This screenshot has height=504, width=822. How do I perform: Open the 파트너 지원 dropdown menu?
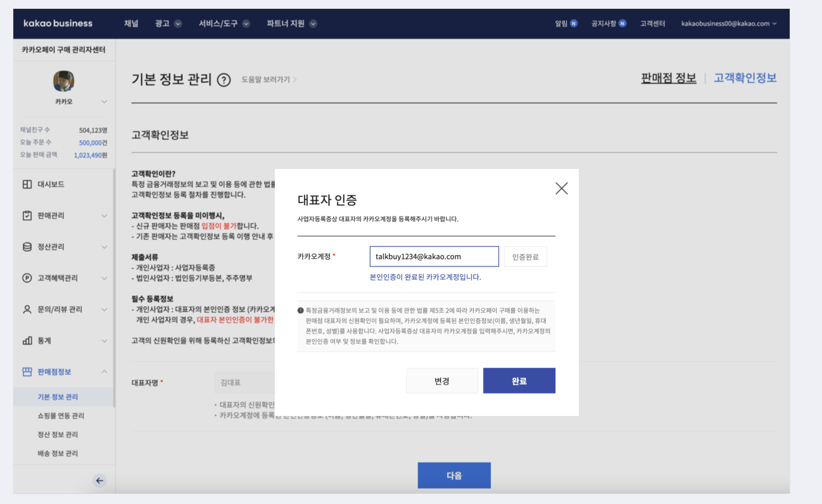(x=291, y=23)
